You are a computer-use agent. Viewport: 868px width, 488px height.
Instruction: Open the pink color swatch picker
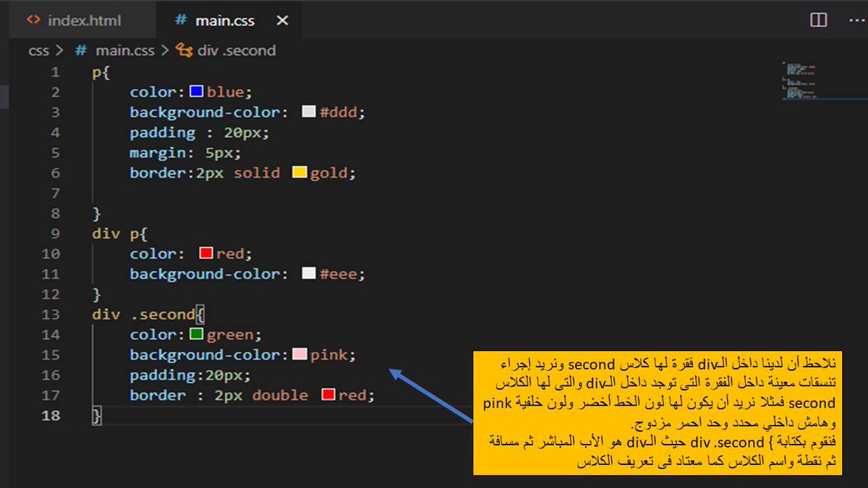click(x=299, y=355)
